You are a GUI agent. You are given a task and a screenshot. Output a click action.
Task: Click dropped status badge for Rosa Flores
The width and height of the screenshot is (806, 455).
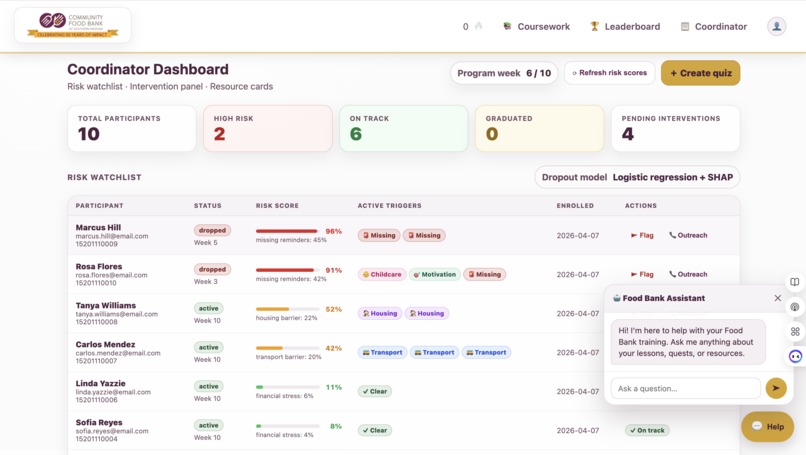[x=212, y=269]
